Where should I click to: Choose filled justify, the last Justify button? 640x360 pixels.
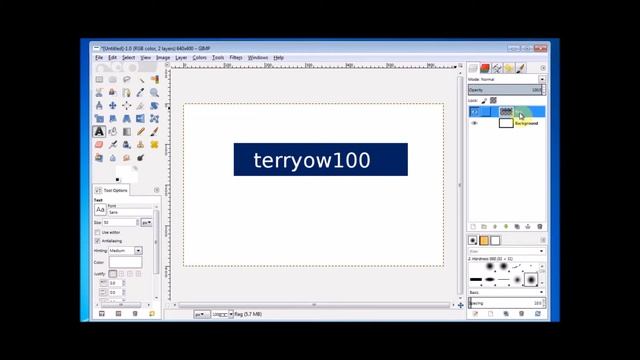[x=138, y=274]
